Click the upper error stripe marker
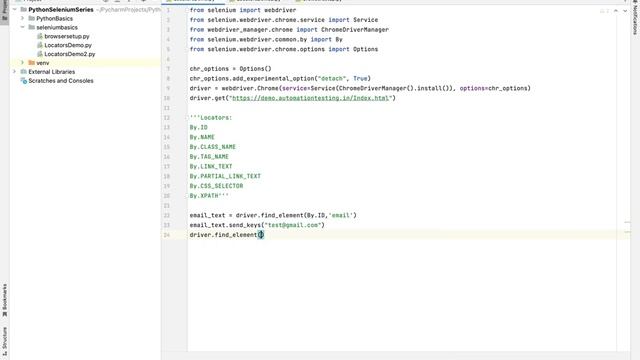The image size is (640, 360). click(x=627, y=222)
